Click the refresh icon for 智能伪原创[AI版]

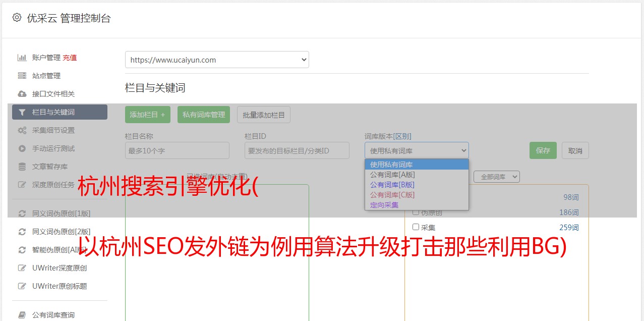(x=22, y=250)
